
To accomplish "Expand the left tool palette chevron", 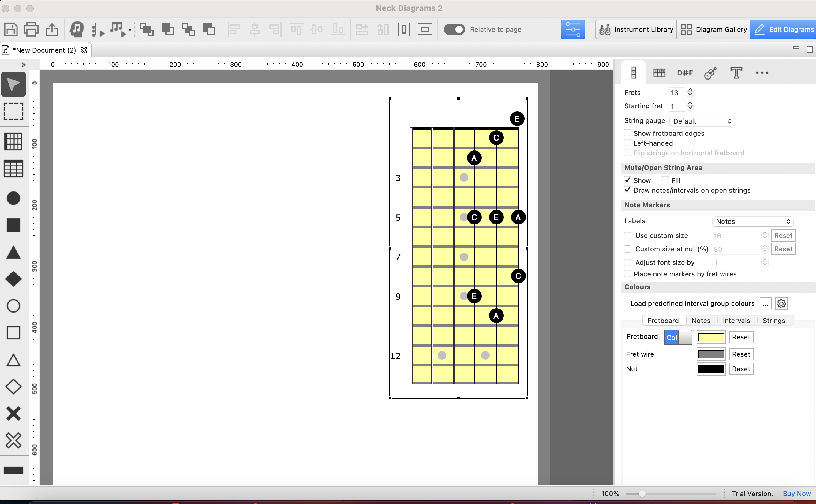I will pyautogui.click(x=23, y=65).
